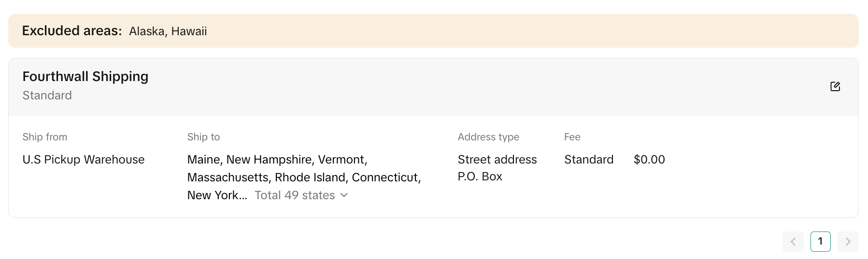The width and height of the screenshot is (868, 259).
Task: Click the Street address type
Action: pyautogui.click(x=497, y=160)
